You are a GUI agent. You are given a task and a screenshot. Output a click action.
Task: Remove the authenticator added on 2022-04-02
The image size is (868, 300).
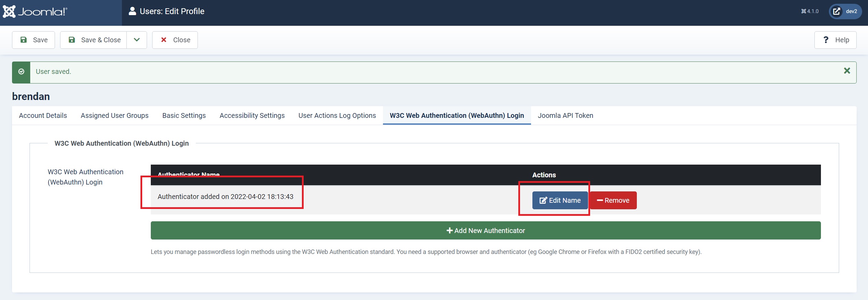(x=613, y=200)
